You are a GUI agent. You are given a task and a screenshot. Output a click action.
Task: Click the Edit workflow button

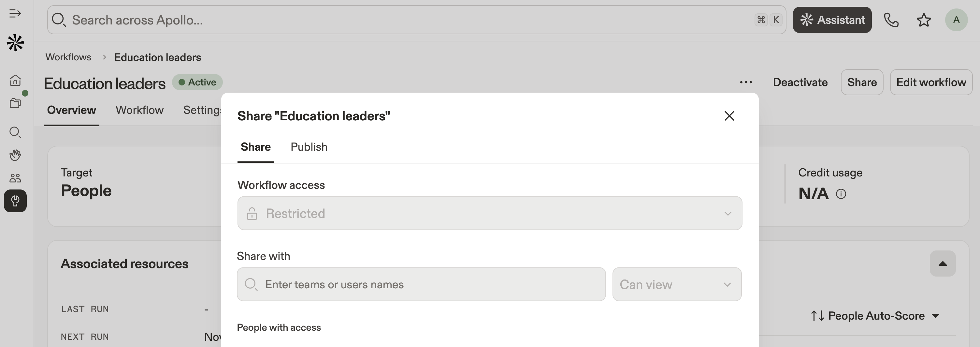coord(931,82)
